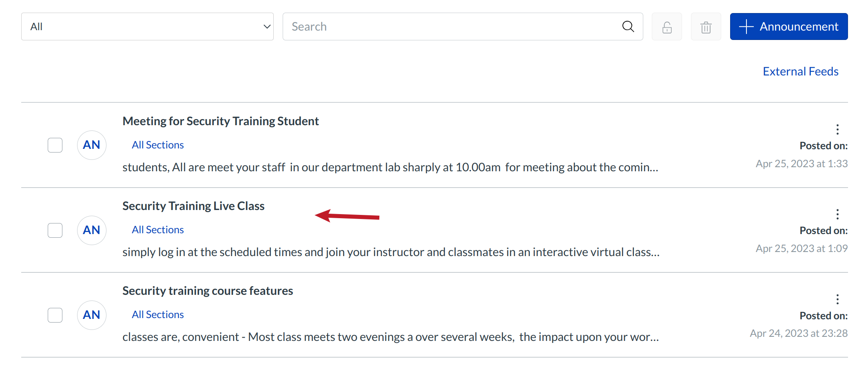Click the trash delete icon

(x=706, y=27)
